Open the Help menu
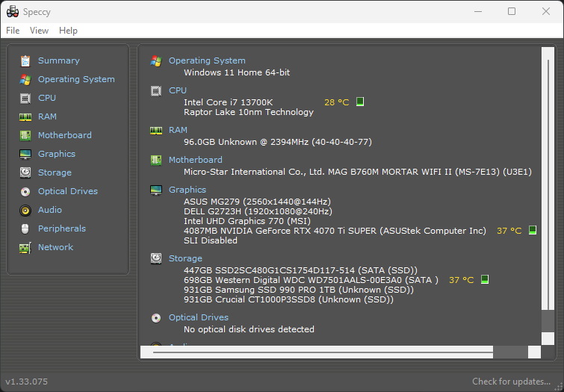The image size is (564, 392). (x=68, y=31)
